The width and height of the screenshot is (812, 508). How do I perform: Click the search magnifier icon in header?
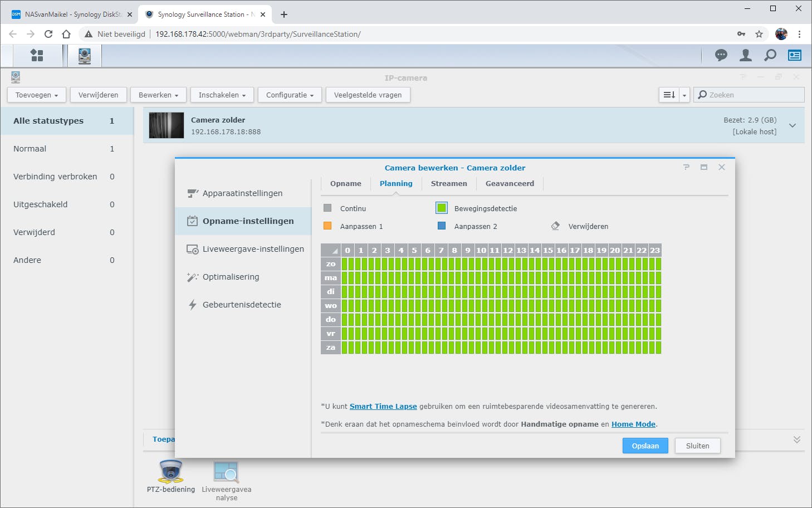tap(770, 55)
